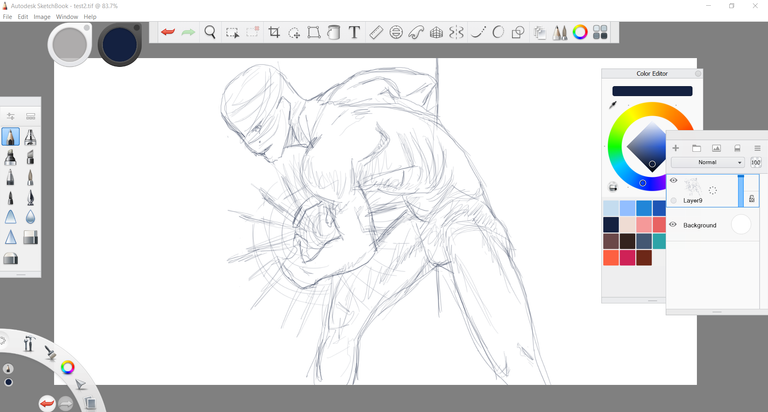Open the Perspective Guides tool
This screenshot has width=768, height=412.
click(436, 33)
